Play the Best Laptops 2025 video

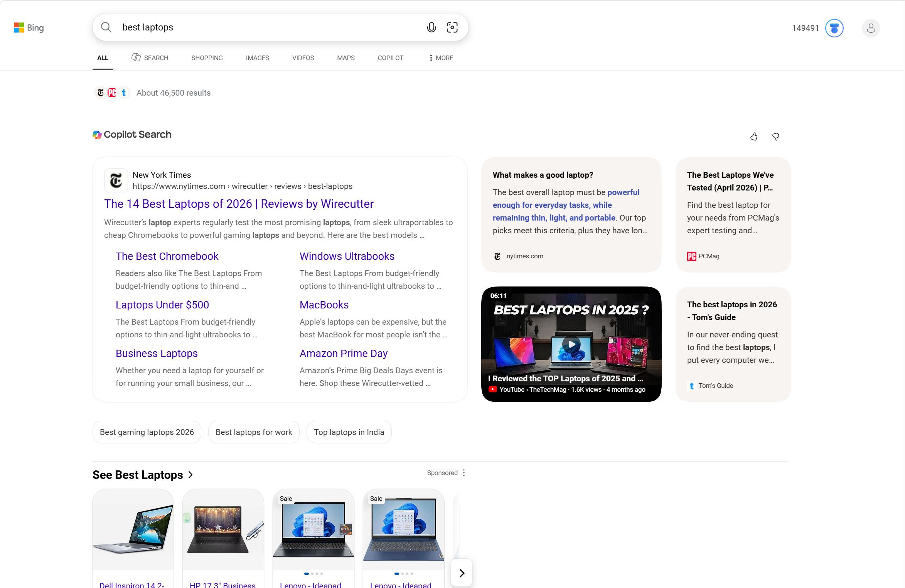571,344
